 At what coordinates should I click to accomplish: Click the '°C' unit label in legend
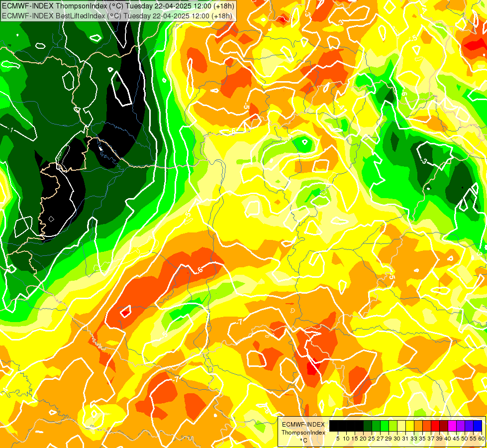click(x=304, y=441)
